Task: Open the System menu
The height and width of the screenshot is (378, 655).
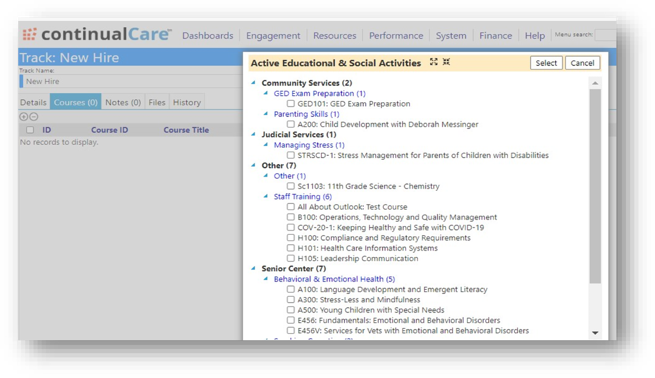Action: tap(451, 36)
